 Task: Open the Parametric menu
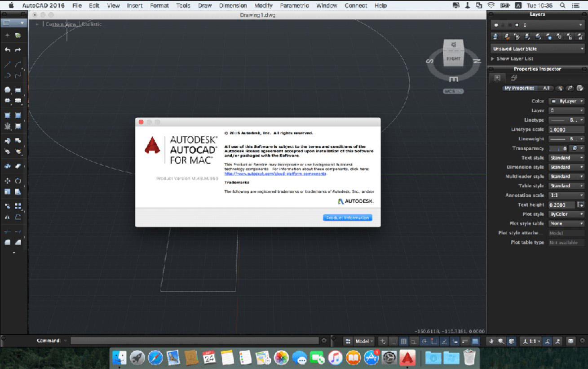coord(295,5)
